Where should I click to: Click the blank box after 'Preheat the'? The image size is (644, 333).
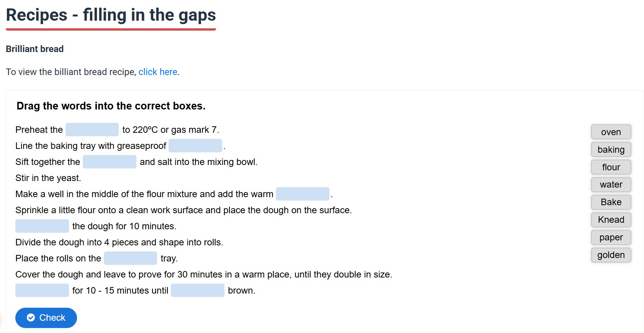(x=92, y=130)
